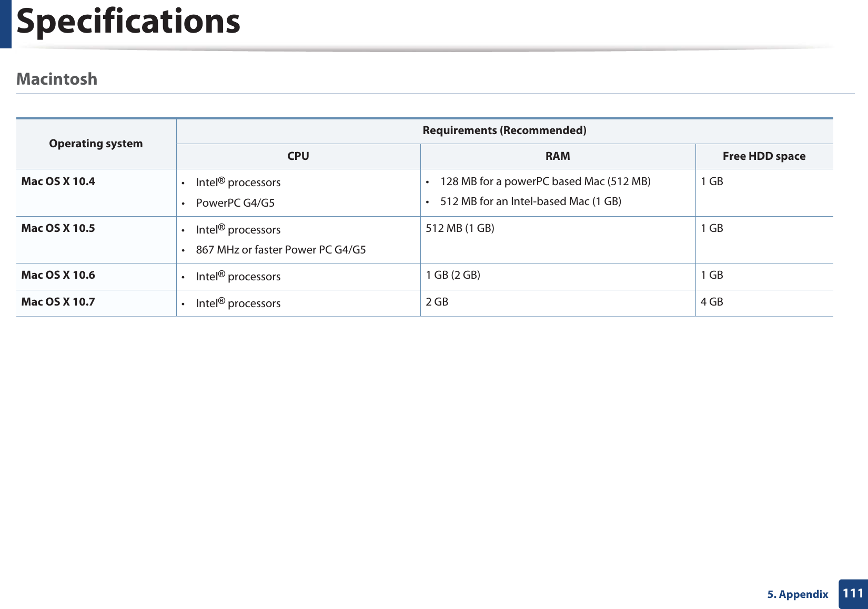868x609 pixels.
Task: Click the "Specifications" page title
Action: click(x=128, y=22)
